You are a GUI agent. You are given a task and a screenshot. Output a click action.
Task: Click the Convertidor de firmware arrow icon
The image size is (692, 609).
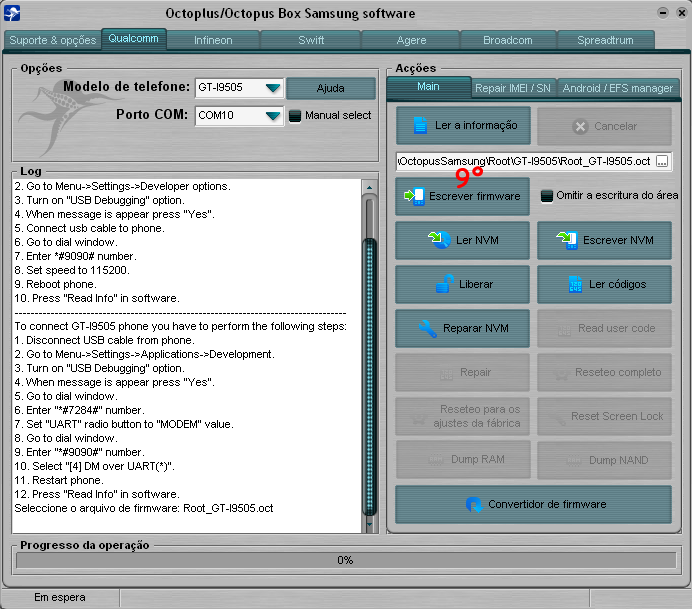click(x=474, y=504)
